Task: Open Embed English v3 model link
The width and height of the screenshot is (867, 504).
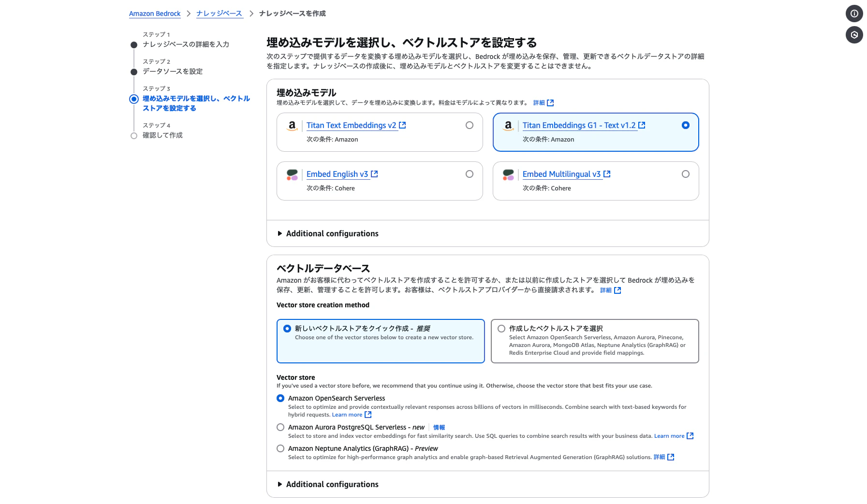Action: [x=337, y=174]
